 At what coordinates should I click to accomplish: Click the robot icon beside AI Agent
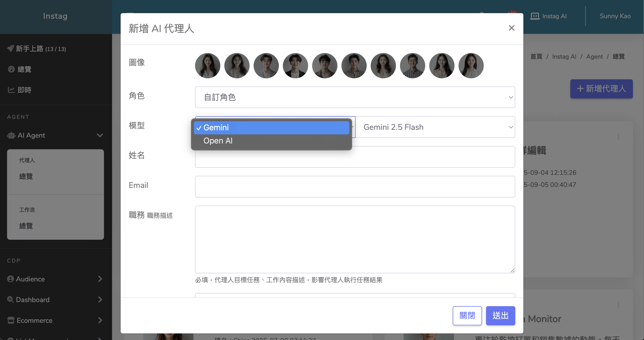(11, 135)
